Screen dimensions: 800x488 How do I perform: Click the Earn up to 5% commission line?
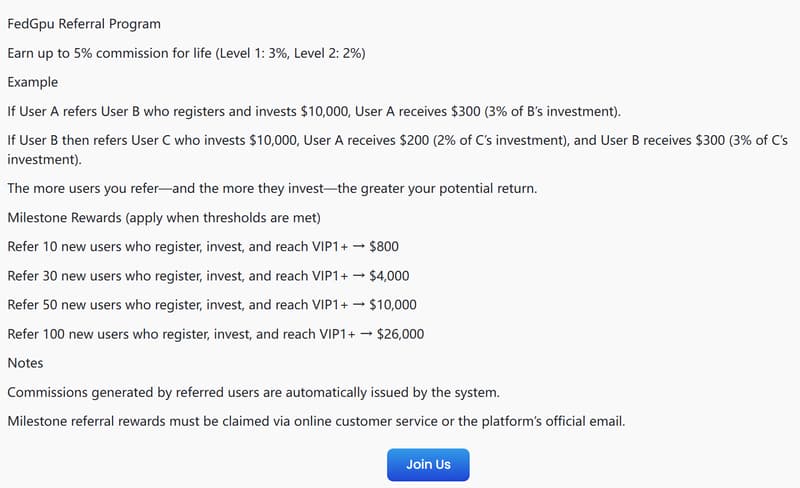click(x=186, y=53)
